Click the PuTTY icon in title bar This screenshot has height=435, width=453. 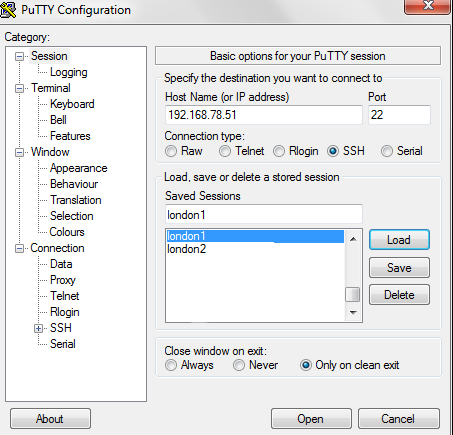click(8, 10)
